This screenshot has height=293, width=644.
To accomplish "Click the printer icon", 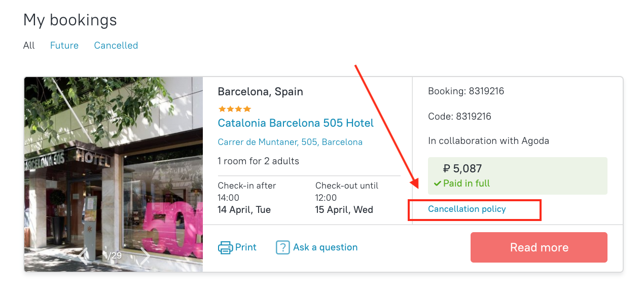I will point(226,247).
